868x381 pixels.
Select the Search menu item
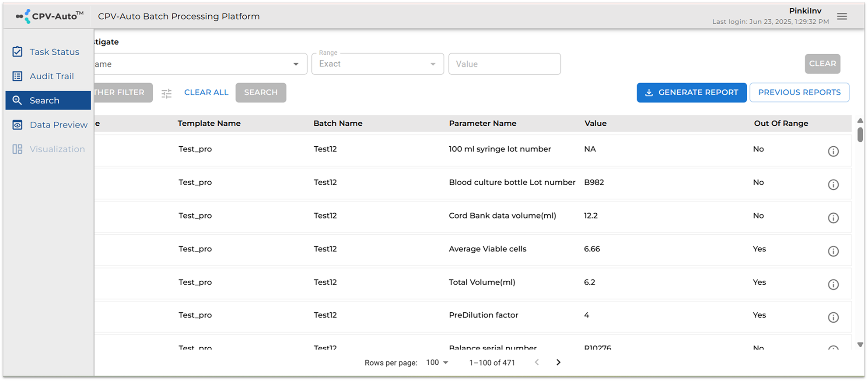point(48,100)
